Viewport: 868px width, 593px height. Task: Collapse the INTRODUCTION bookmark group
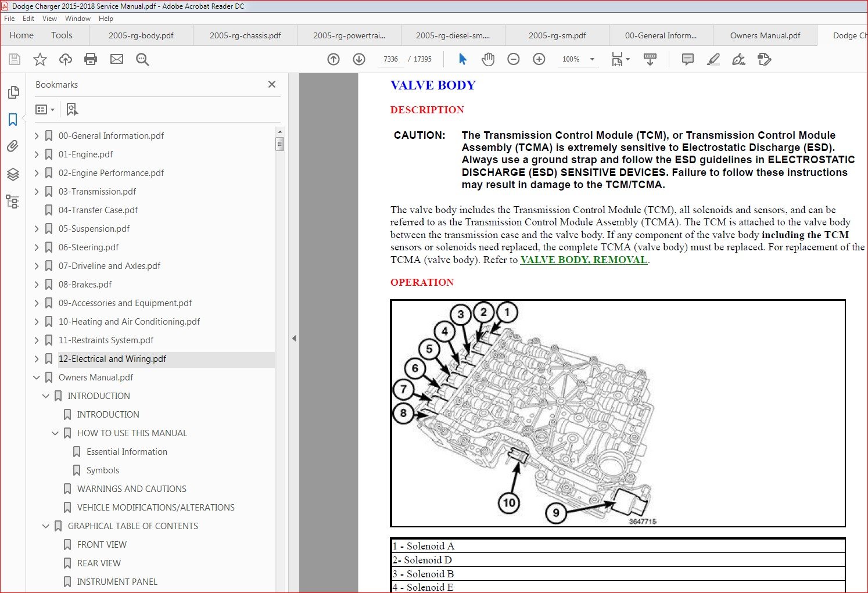pos(46,396)
